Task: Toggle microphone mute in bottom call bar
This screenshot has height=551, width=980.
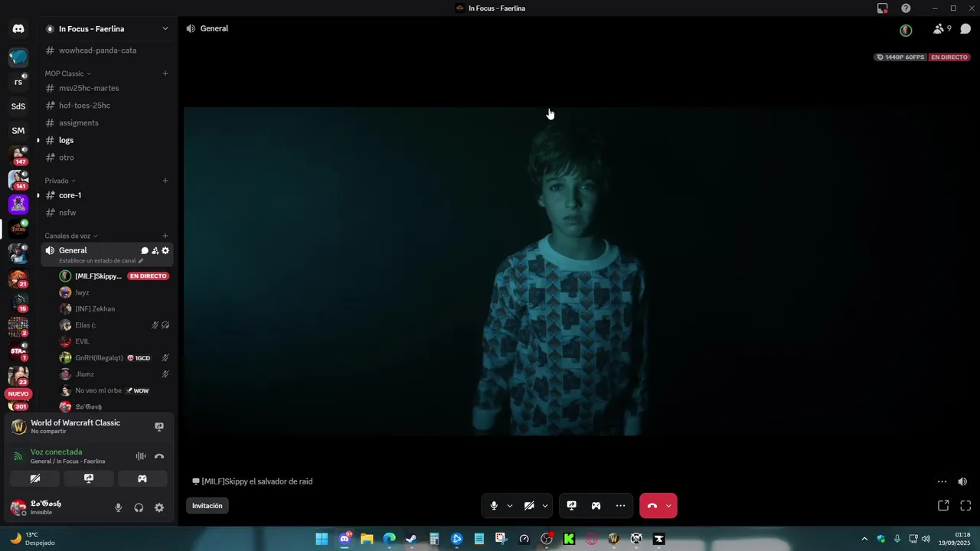Action: point(494,506)
